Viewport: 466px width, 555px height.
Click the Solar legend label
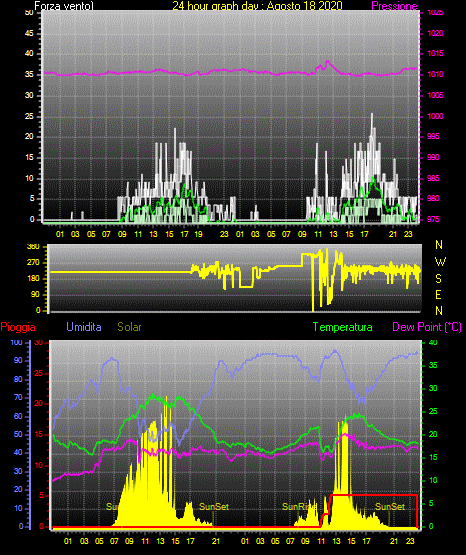[x=130, y=327]
